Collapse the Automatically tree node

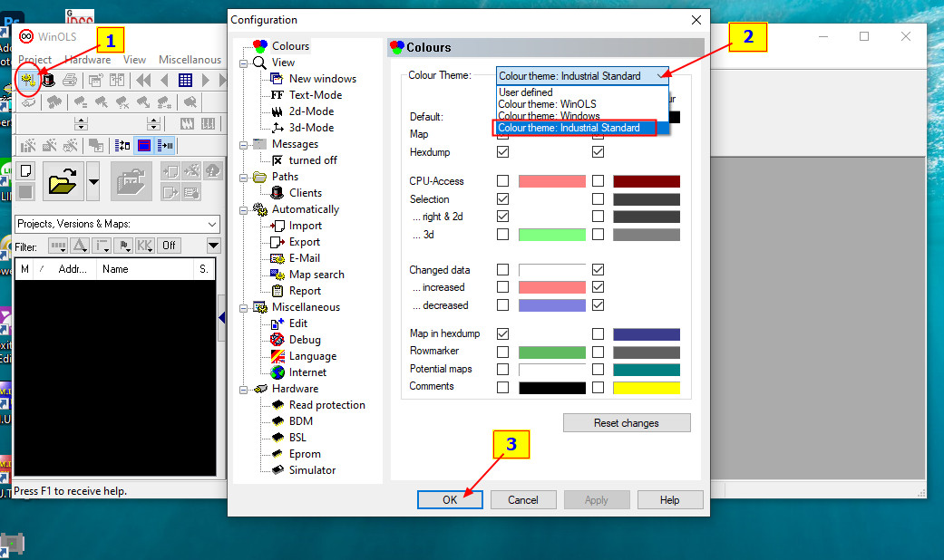click(244, 209)
